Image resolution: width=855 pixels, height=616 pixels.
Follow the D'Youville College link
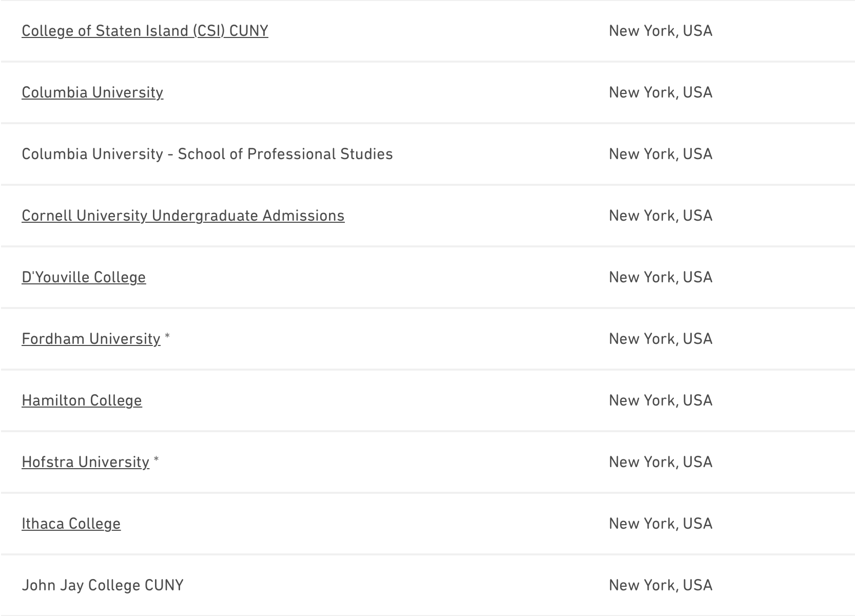(x=84, y=277)
